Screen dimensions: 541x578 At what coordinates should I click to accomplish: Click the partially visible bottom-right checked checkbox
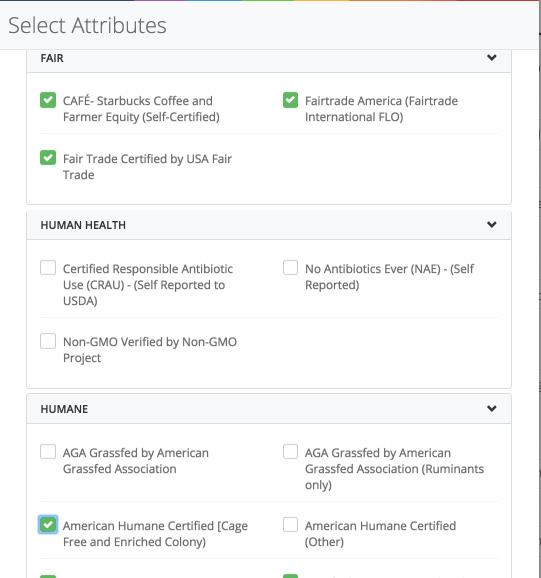coord(290,576)
